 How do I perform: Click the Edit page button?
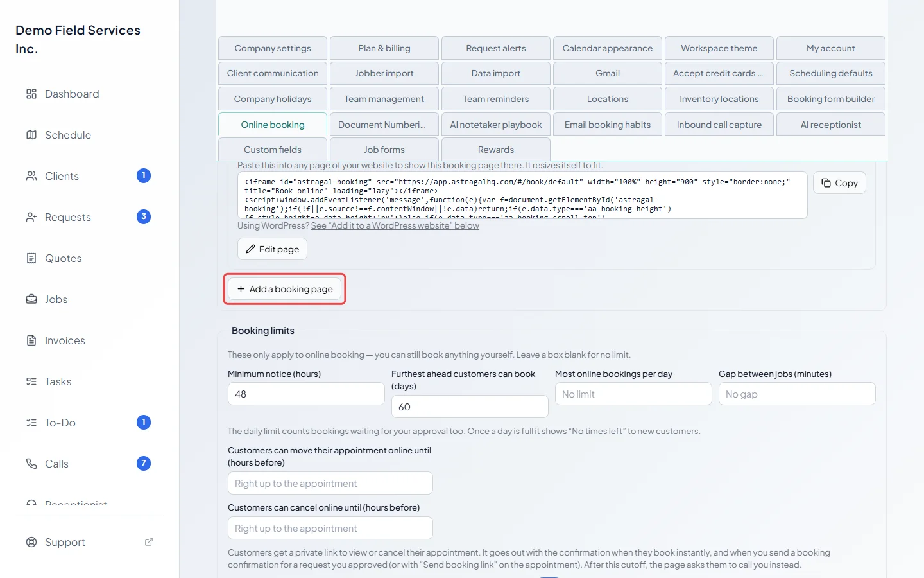point(273,249)
